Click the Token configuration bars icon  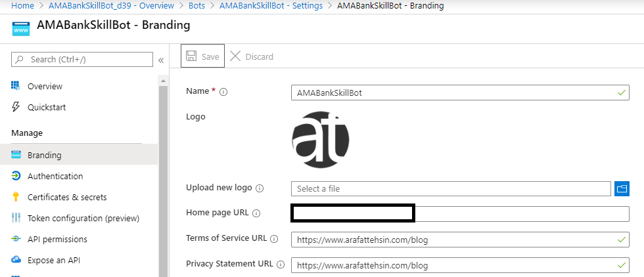pyautogui.click(x=16, y=218)
